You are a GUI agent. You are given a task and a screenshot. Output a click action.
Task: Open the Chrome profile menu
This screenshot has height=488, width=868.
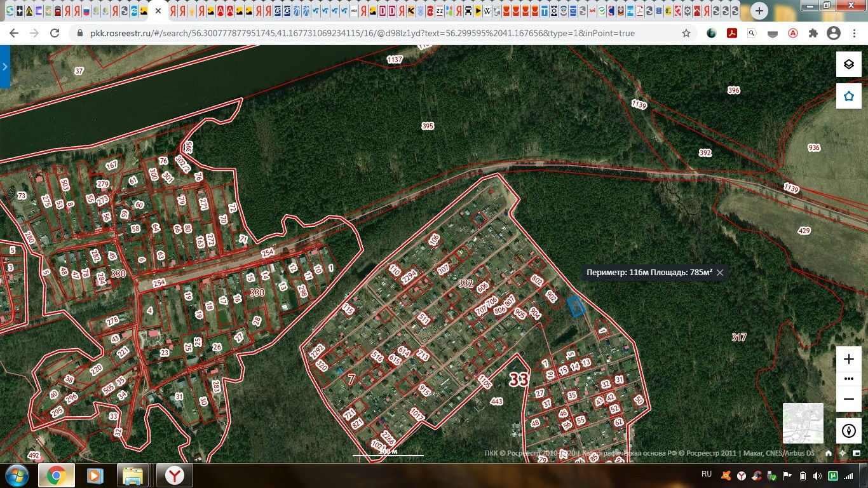(834, 33)
